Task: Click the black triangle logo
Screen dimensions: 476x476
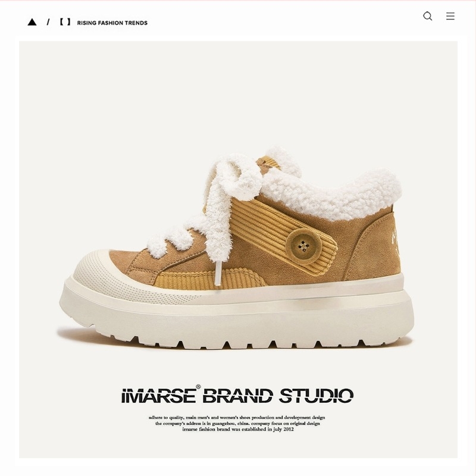Action: [32, 22]
